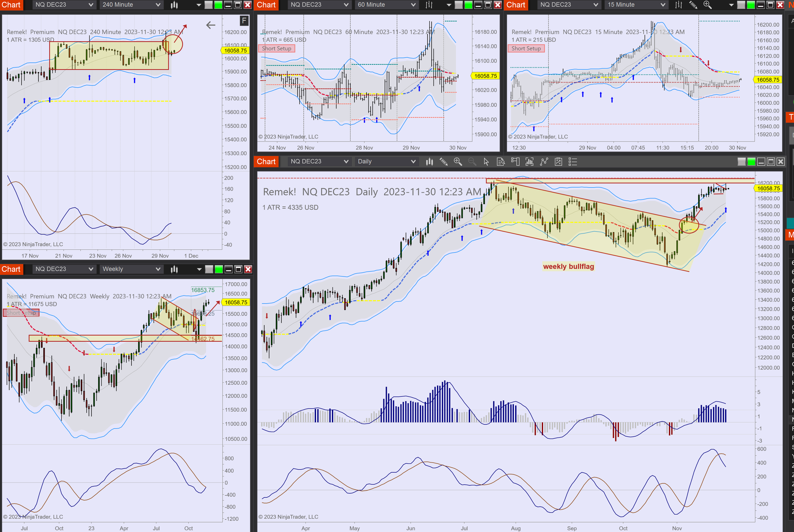
Task: Open Properties list icon on Daily chart
Action: tap(573, 162)
